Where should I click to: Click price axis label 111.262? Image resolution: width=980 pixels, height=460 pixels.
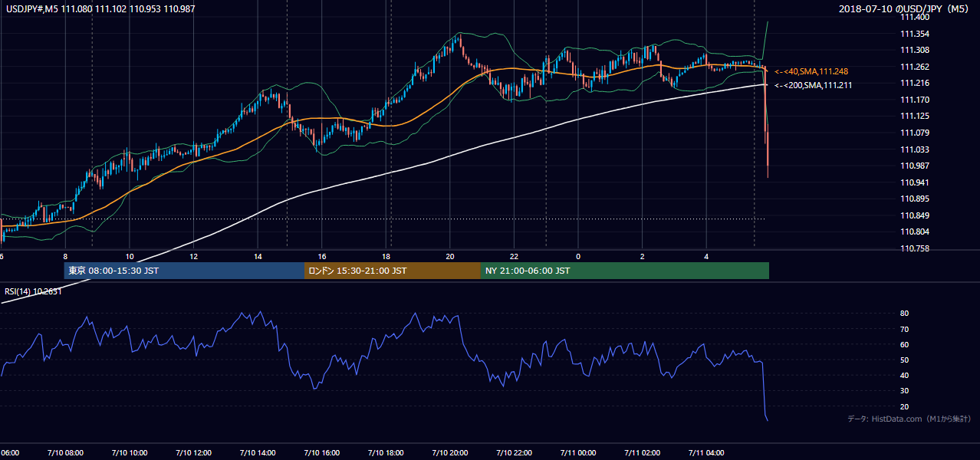[x=915, y=67]
